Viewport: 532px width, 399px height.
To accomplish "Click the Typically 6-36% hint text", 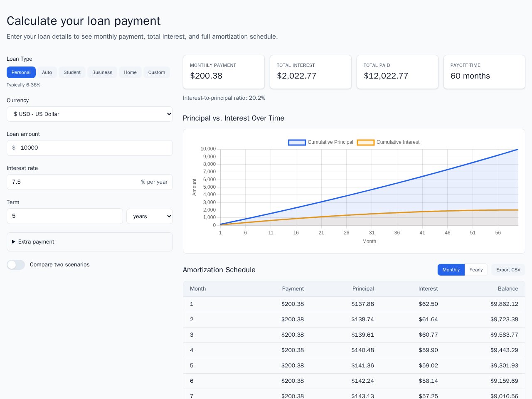I will click(x=23, y=85).
